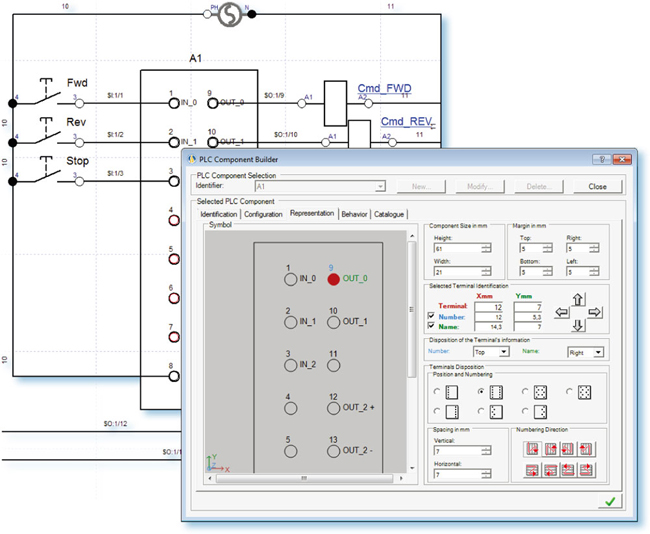
Task: Select first Numbering Direction icon in top row
Action: click(x=532, y=449)
